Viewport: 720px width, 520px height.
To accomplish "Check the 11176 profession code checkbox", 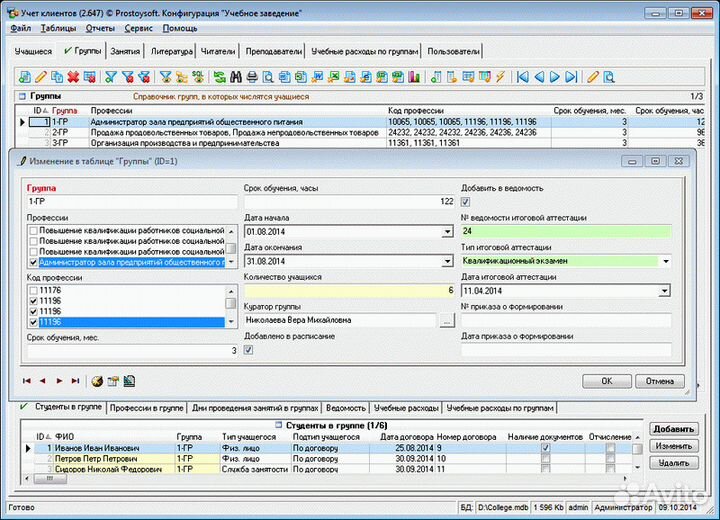I will click(x=32, y=291).
